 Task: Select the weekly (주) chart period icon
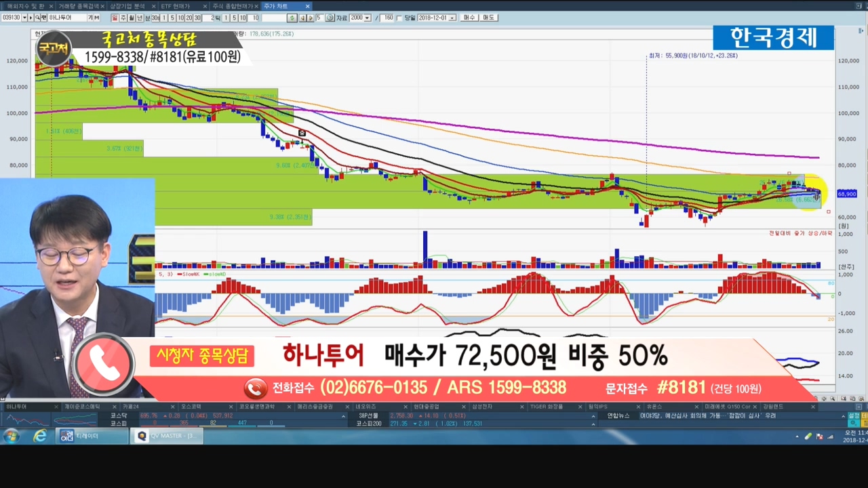(123, 18)
